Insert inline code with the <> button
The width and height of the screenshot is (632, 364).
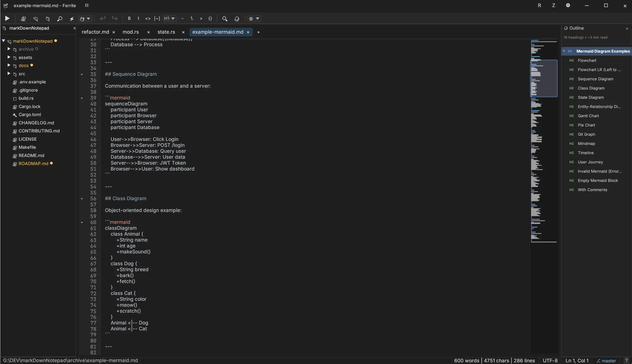(148, 18)
